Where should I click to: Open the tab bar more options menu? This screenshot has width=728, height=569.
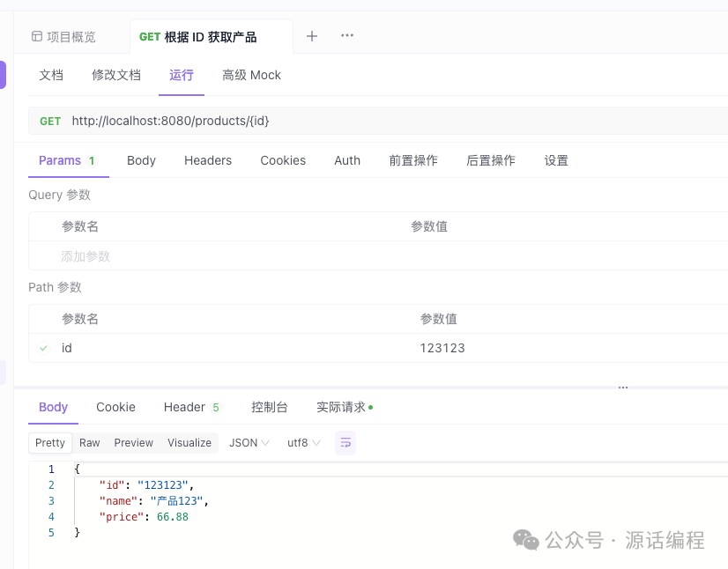pos(347,35)
